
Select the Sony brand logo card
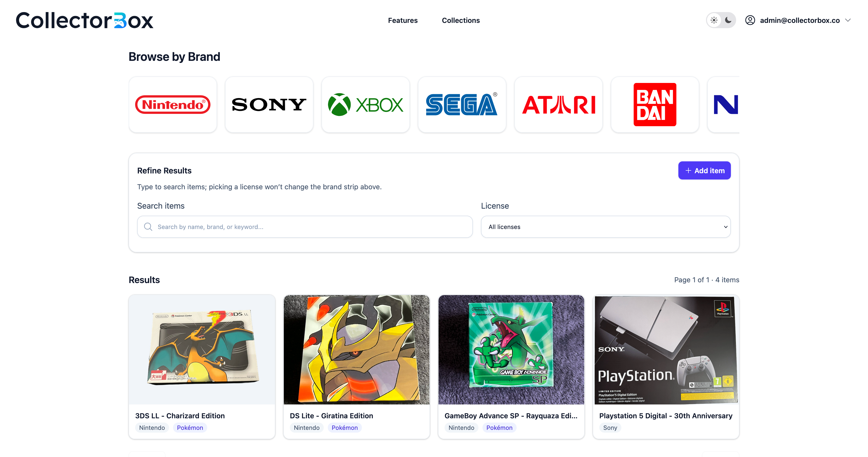coord(269,105)
